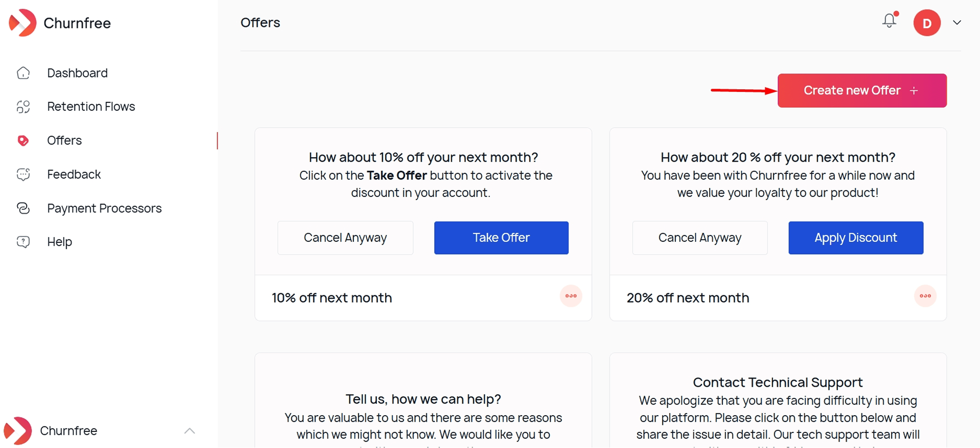
Task: Click the Take Offer button
Action: pos(501,237)
